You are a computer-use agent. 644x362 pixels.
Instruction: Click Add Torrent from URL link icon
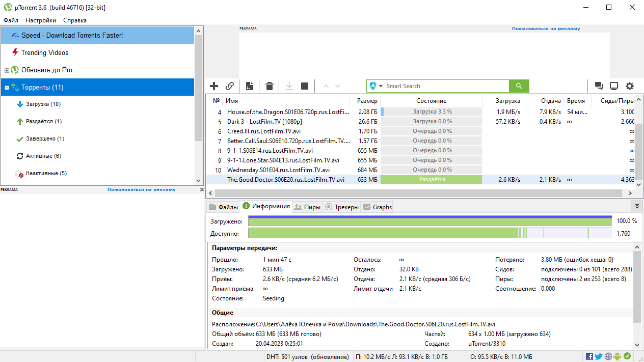click(x=230, y=86)
